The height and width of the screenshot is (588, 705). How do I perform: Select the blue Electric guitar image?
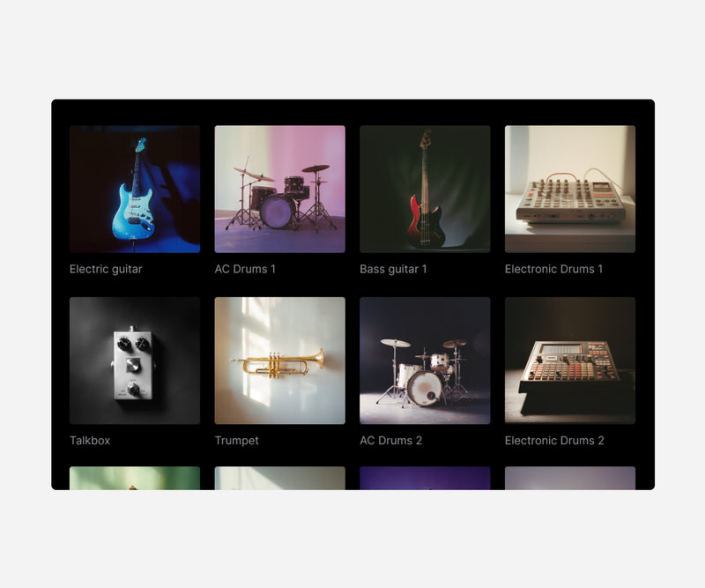click(x=135, y=189)
